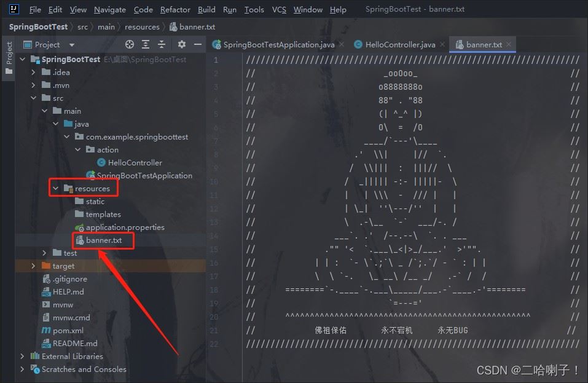The width and height of the screenshot is (588, 383).
Task: Select the static folder
Action: (90, 202)
